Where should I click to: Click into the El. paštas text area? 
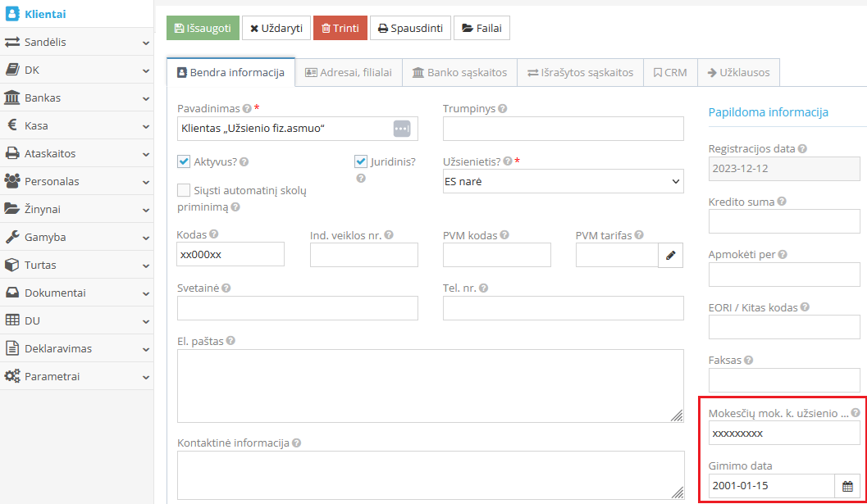pos(430,386)
